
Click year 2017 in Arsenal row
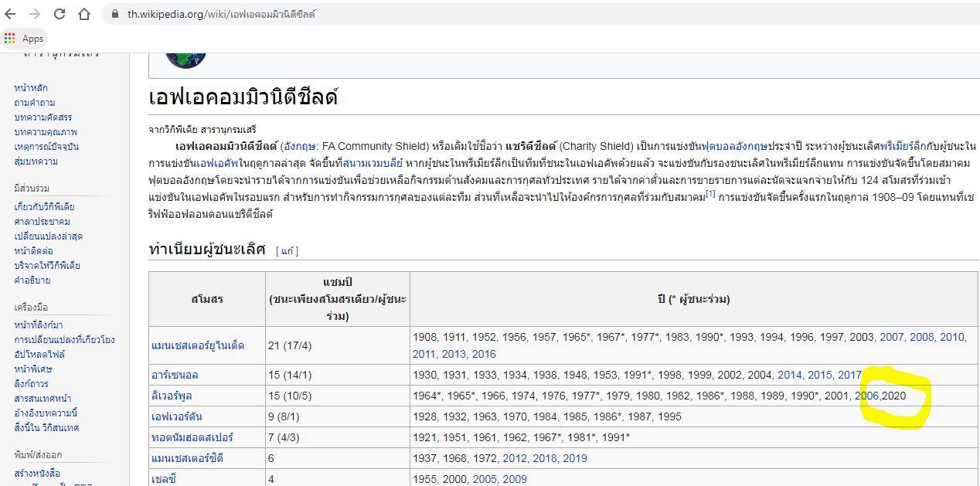(x=850, y=375)
